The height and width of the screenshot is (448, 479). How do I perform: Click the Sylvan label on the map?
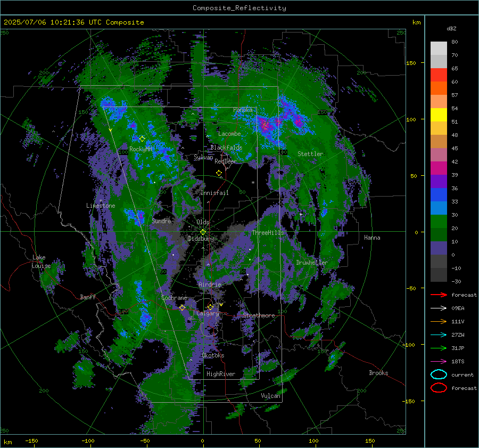coord(203,157)
